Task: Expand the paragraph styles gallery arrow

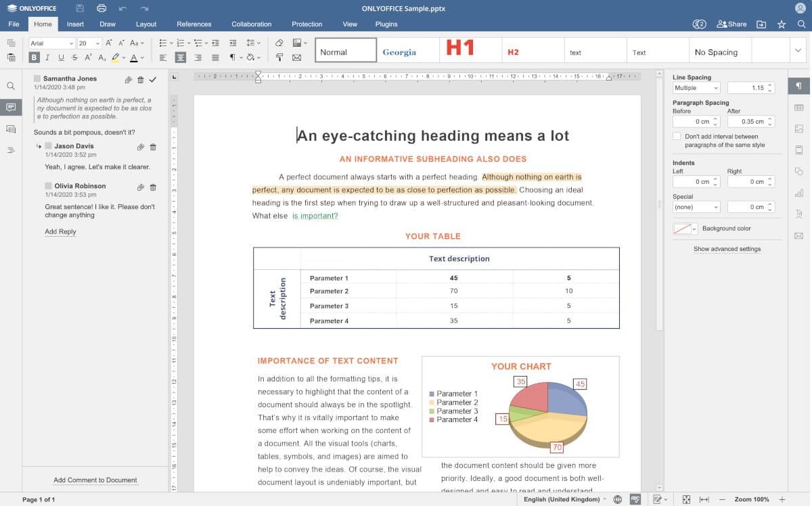Action: [x=798, y=51]
